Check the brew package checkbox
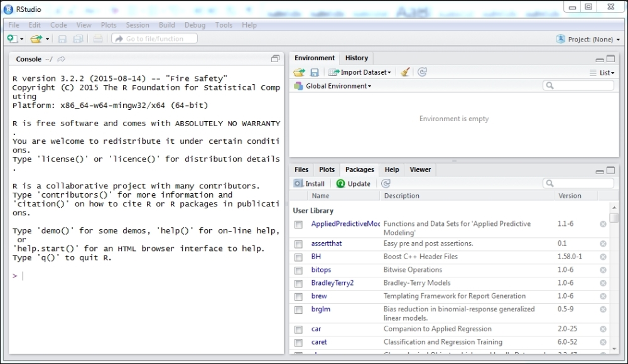This screenshot has height=364, width=628. [x=298, y=297]
